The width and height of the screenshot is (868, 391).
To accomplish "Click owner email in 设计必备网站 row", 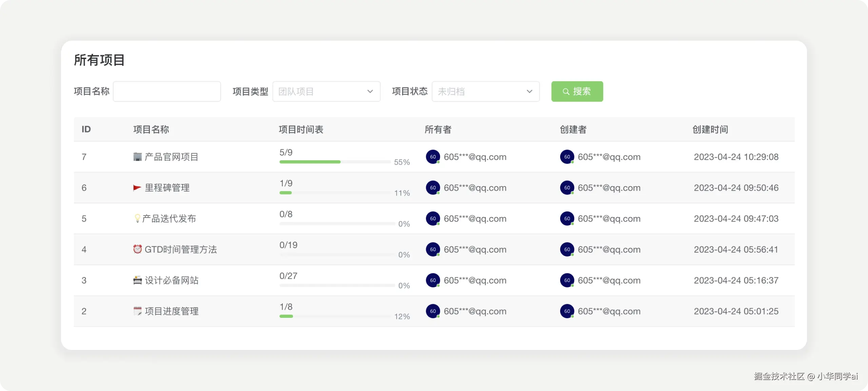I will pos(475,280).
